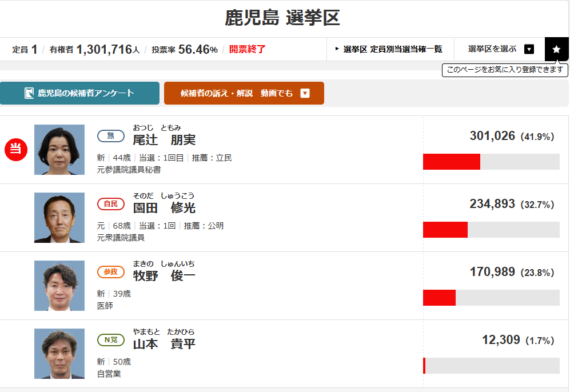Open the 選挙区を選ぶ dropdown arrow

529,49
